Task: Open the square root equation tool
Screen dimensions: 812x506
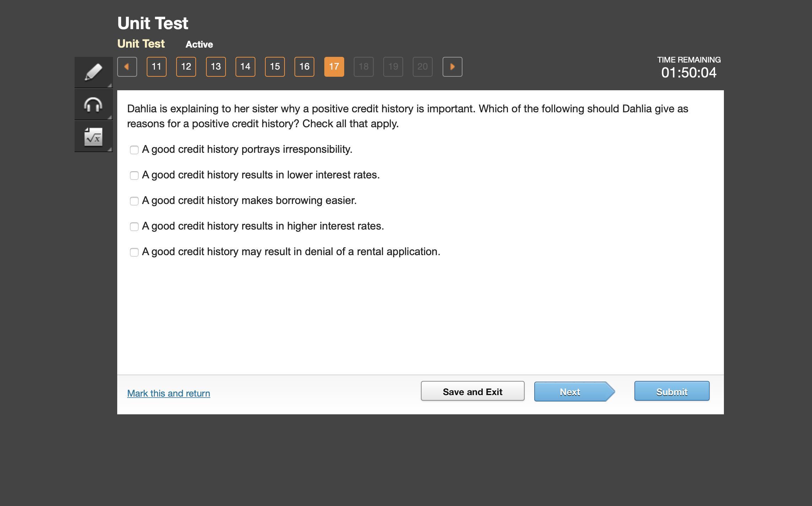Action: point(93,136)
